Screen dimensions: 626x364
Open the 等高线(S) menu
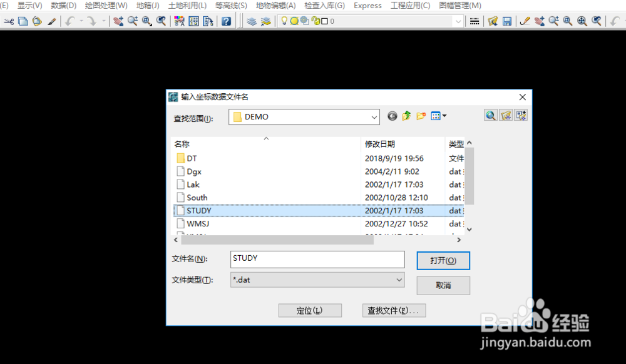[x=231, y=6]
